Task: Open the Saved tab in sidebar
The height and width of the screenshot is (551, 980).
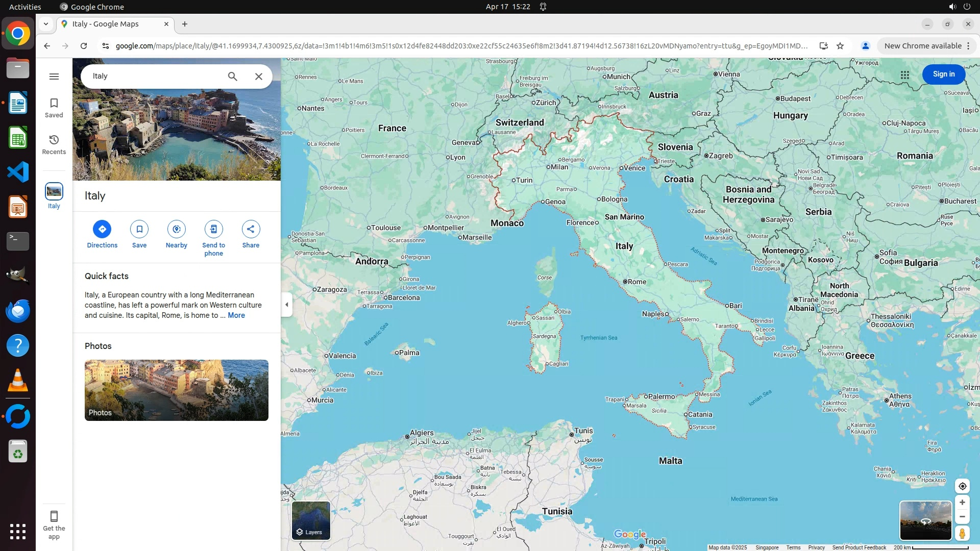Action: pyautogui.click(x=54, y=108)
